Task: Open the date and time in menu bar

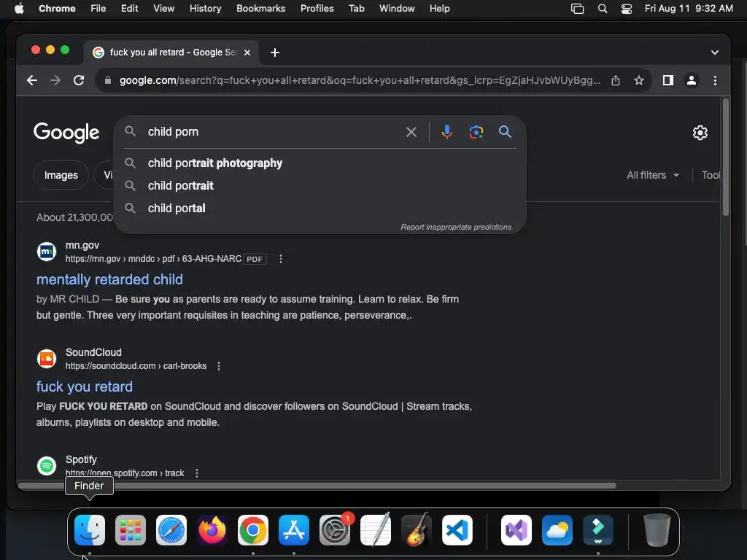Action: coord(689,9)
